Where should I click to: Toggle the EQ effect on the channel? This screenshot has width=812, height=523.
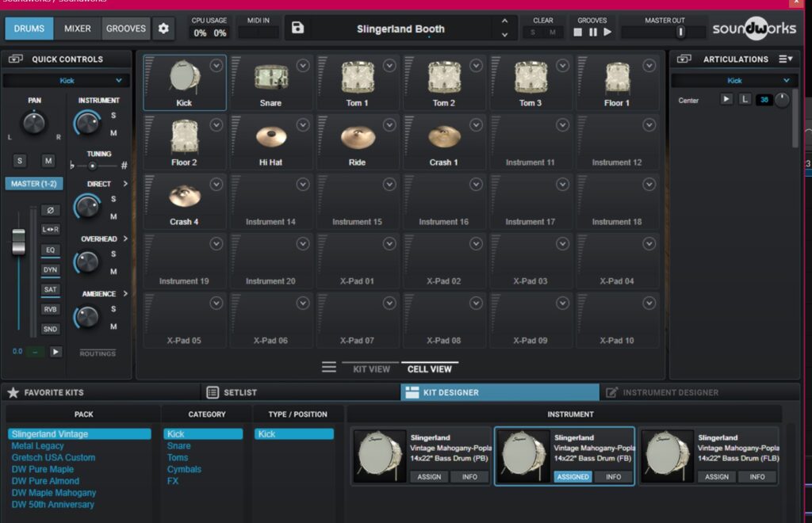point(50,250)
